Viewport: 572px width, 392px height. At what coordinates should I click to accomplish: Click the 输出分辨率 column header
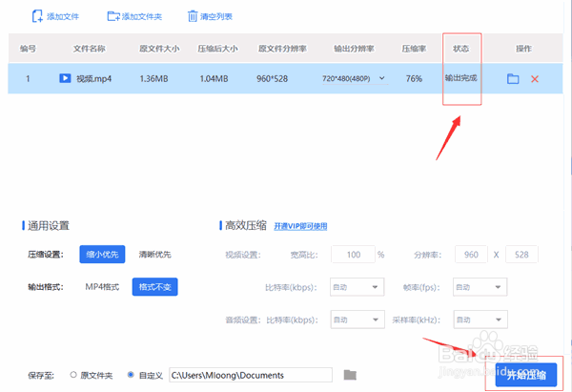[x=354, y=49]
